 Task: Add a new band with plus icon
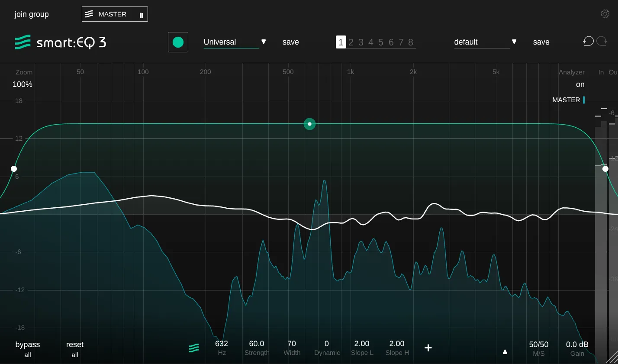428,348
